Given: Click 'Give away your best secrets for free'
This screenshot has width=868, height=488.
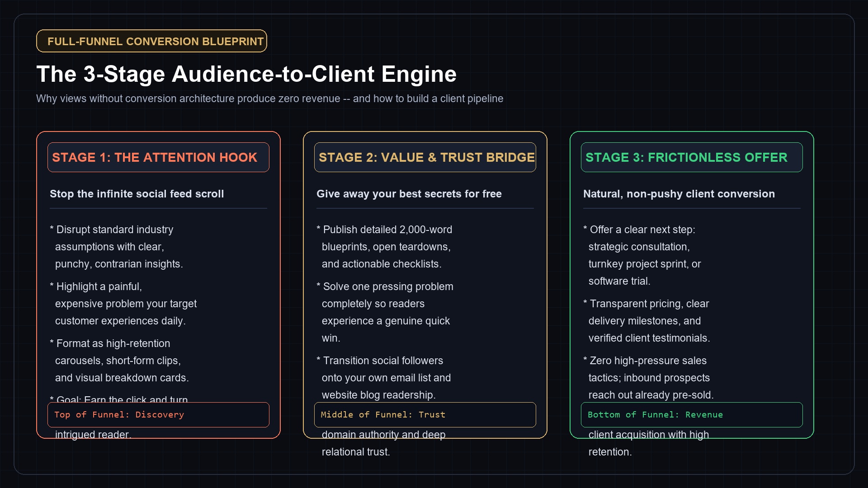Looking at the screenshot, I should 409,194.
